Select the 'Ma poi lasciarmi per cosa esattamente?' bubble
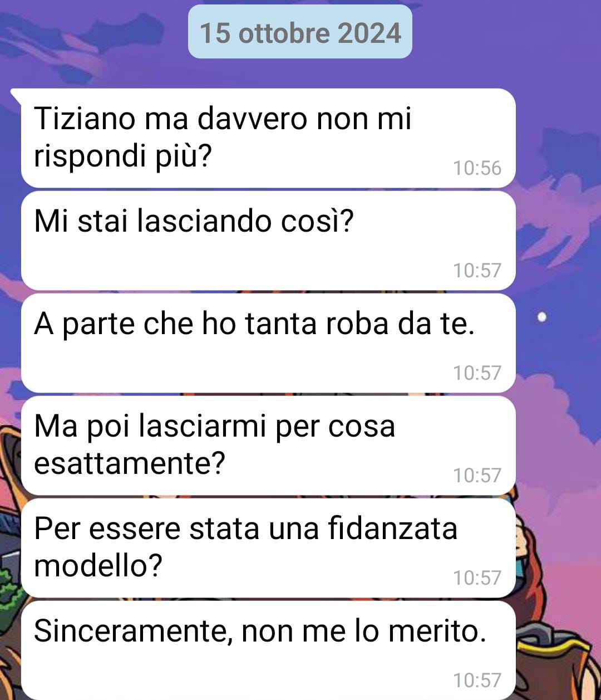 268,446
